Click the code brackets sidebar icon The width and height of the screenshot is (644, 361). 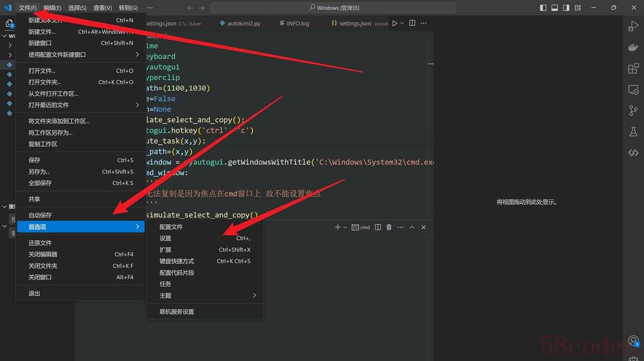(x=633, y=152)
